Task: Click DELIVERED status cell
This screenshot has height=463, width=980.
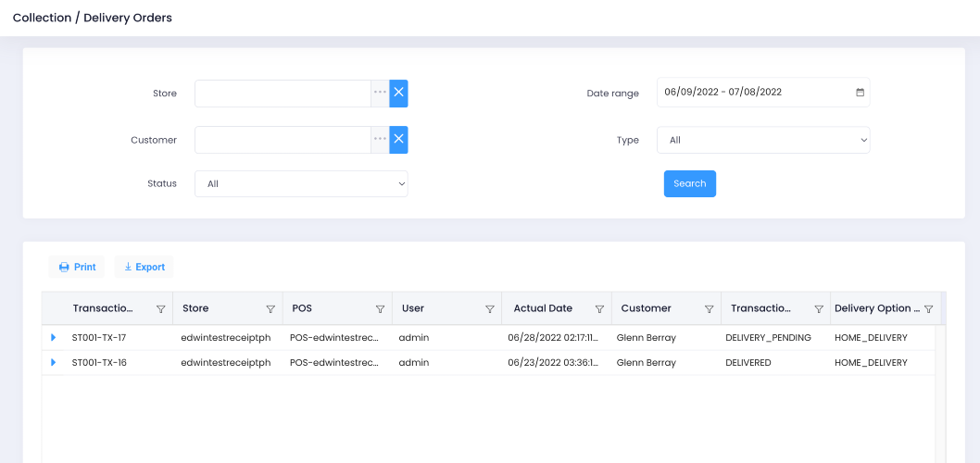Action: tap(748, 362)
